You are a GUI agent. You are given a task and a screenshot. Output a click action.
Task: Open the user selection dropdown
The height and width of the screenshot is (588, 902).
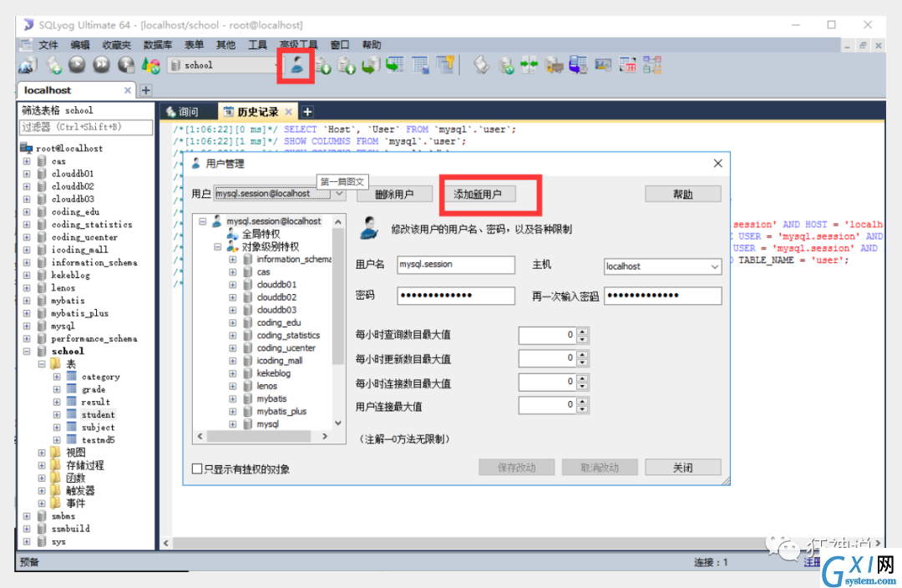[x=339, y=194]
